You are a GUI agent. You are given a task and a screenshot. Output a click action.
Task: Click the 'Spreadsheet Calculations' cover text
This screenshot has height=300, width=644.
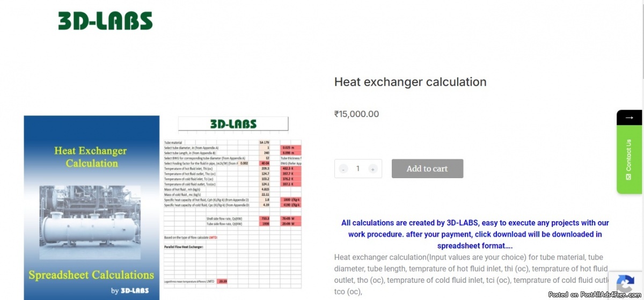pos(91,275)
